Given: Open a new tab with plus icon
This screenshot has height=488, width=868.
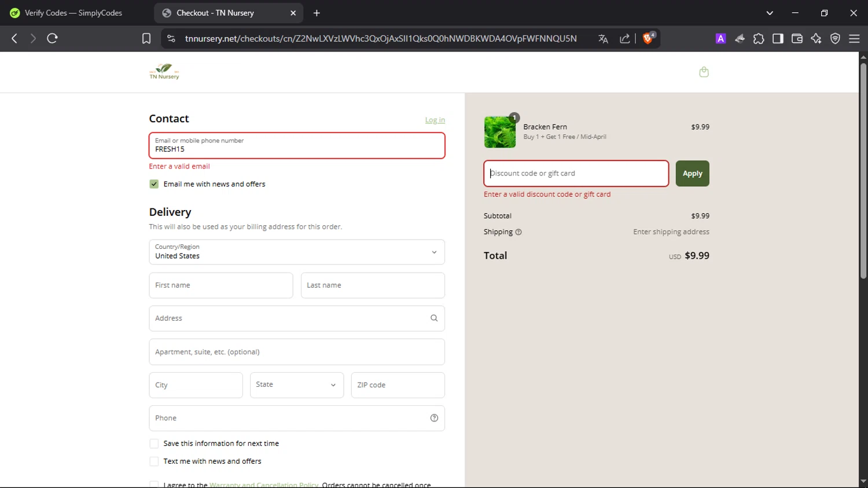Looking at the screenshot, I should pyautogui.click(x=317, y=13).
